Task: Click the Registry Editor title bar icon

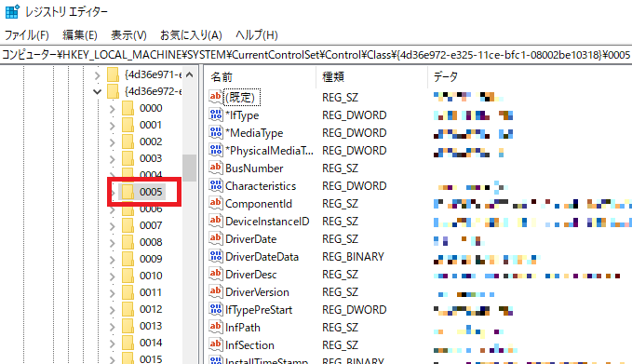Action: [x=12, y=12]
